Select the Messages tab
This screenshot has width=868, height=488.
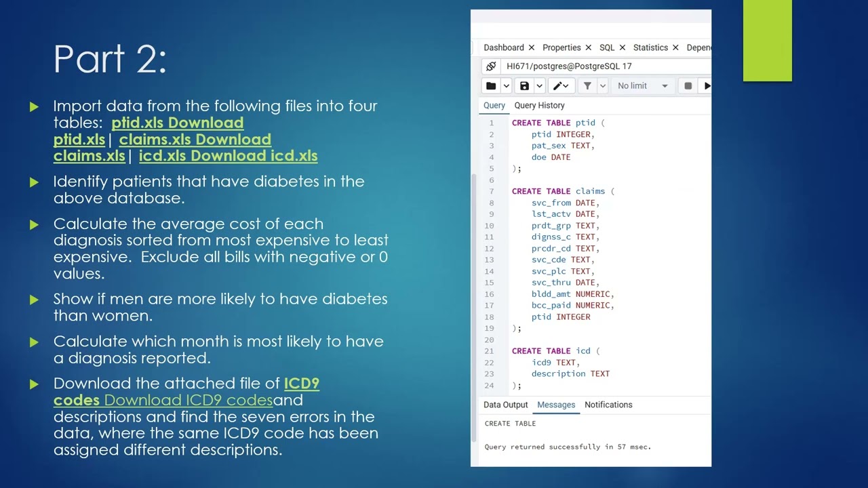(556, 405)
